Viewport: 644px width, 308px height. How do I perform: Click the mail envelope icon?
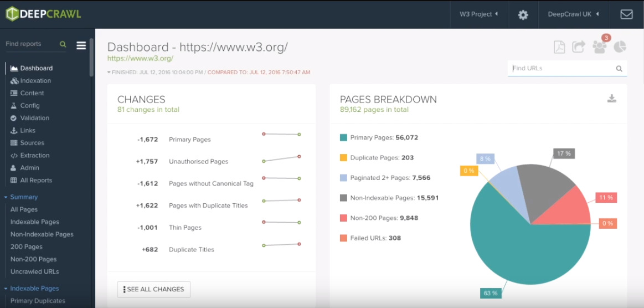tap(626, 14)
